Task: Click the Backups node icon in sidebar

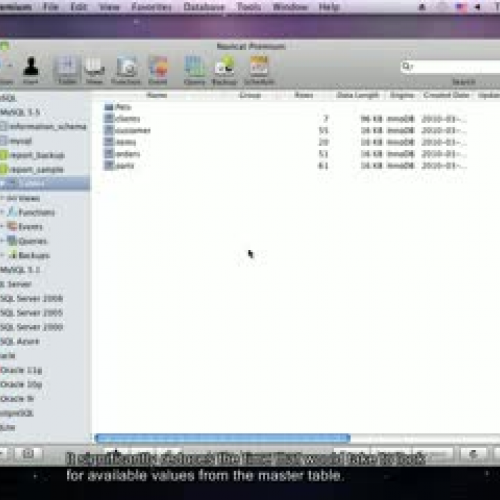Action: click(12, 255)
